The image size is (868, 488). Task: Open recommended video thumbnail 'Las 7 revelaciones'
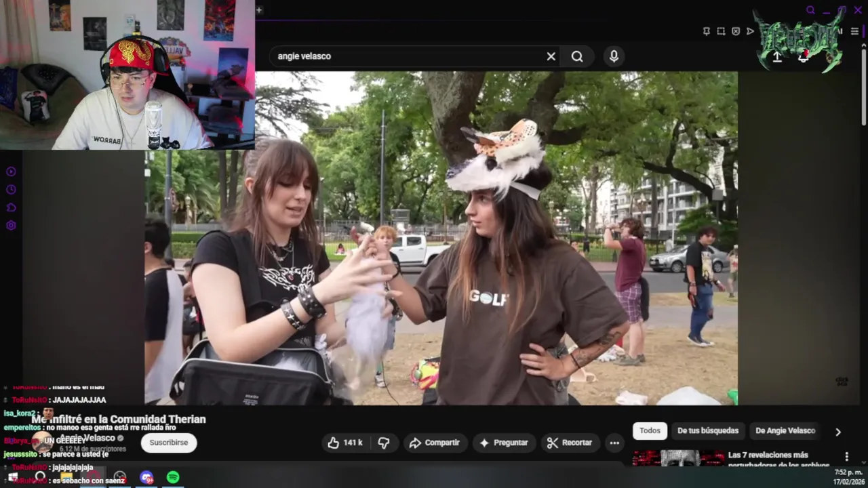tap(678, 458)
